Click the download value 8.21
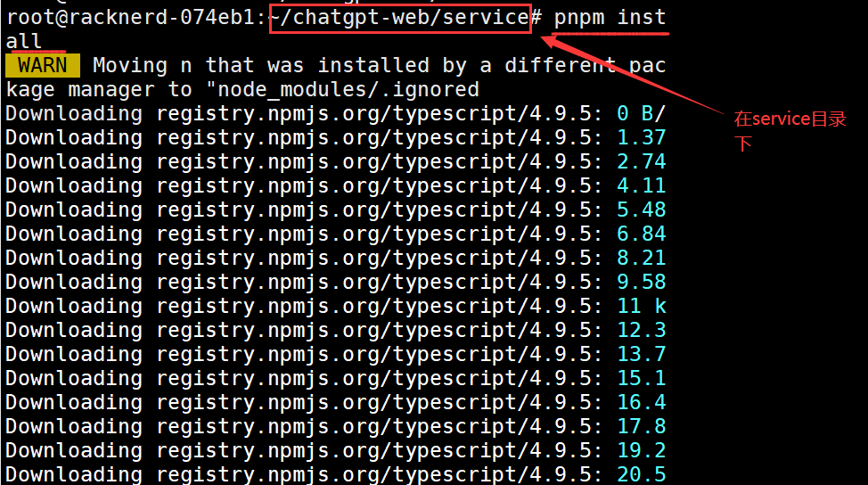 tap(641, 258)
